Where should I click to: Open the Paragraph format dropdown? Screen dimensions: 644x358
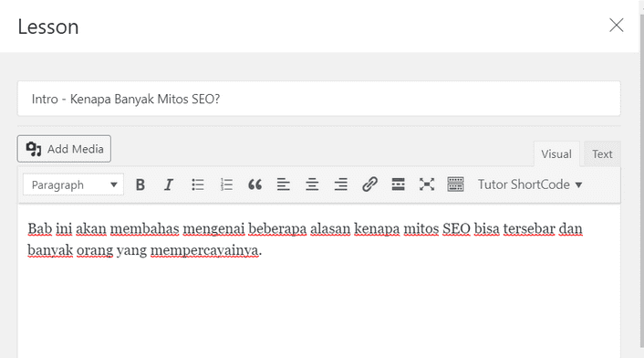point(73,185)
